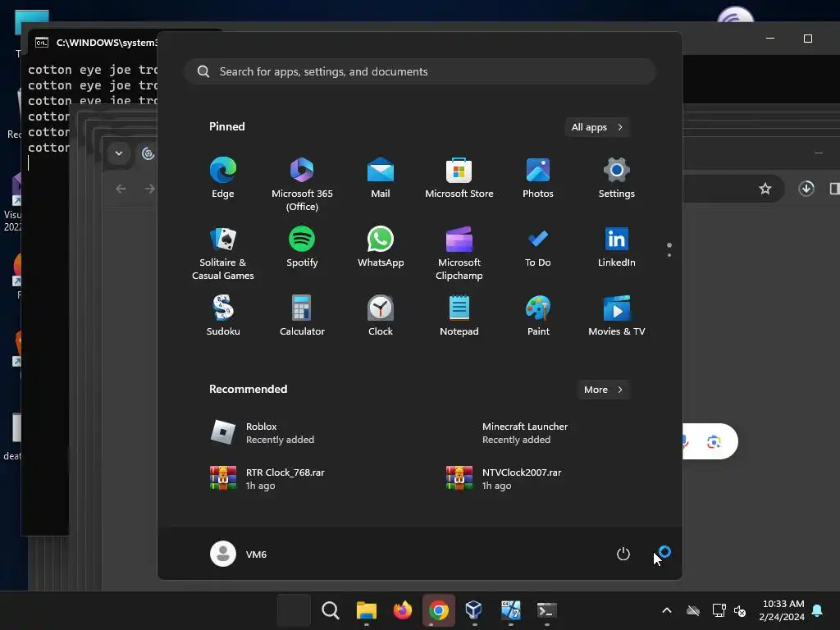The width and height of the screenshot is (840, 630).
Task: Open the Mail app
Action: tap(381, 178)
